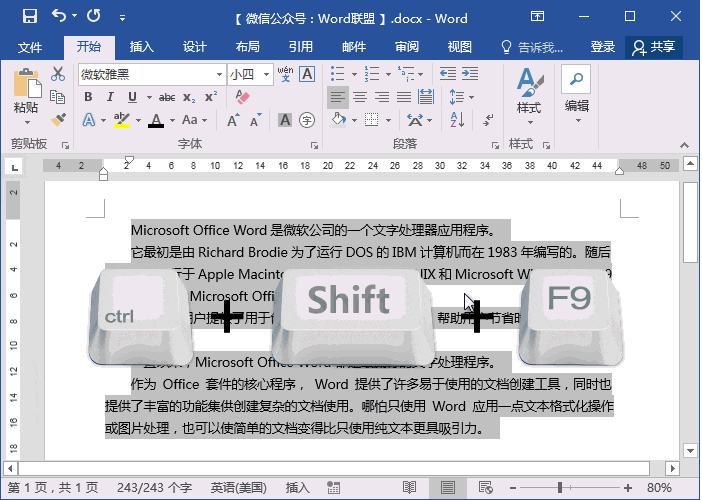Screen dimensions: 702x500
Task: Switch to the 邮件 tab
Action: [354, 47]
